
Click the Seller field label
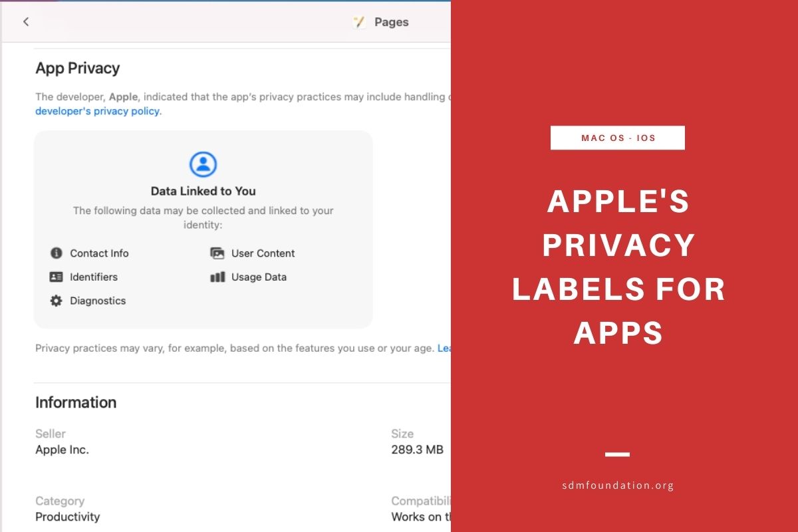coord(51,434)
